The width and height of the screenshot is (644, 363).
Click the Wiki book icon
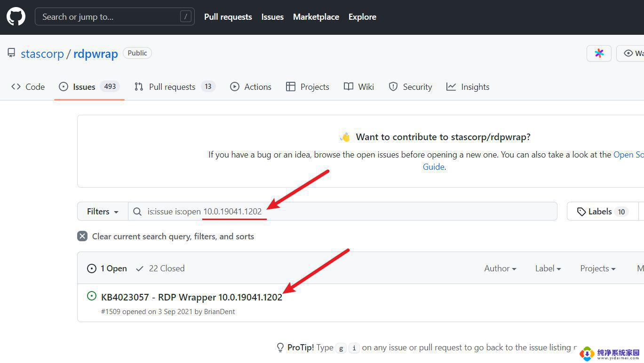(349, 87)
